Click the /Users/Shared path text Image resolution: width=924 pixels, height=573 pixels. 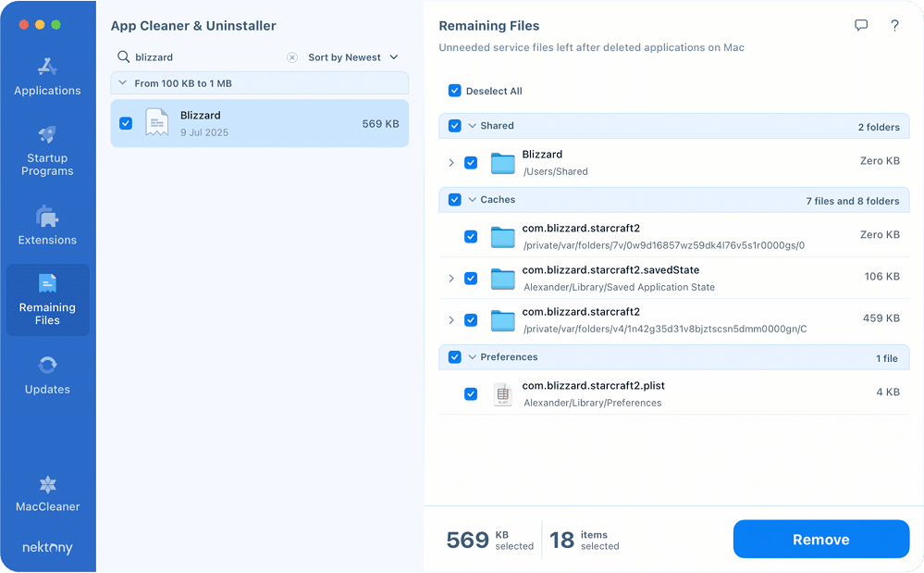click(556, 171)
